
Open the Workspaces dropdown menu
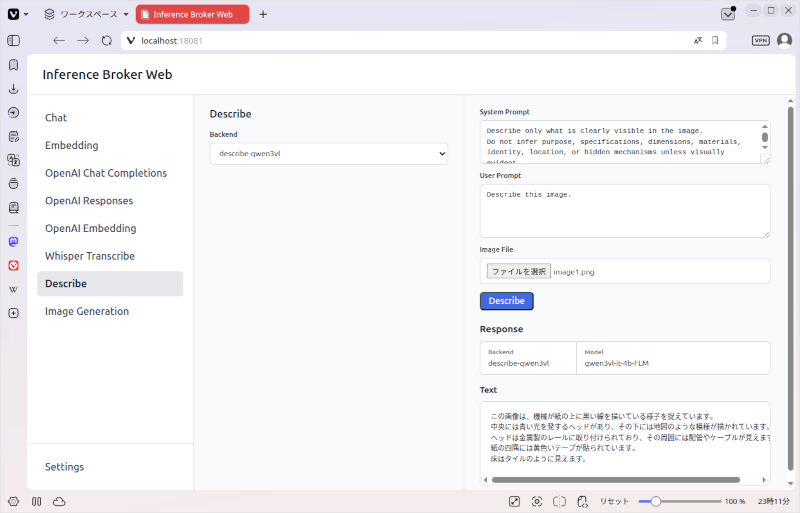coord(86,14)
